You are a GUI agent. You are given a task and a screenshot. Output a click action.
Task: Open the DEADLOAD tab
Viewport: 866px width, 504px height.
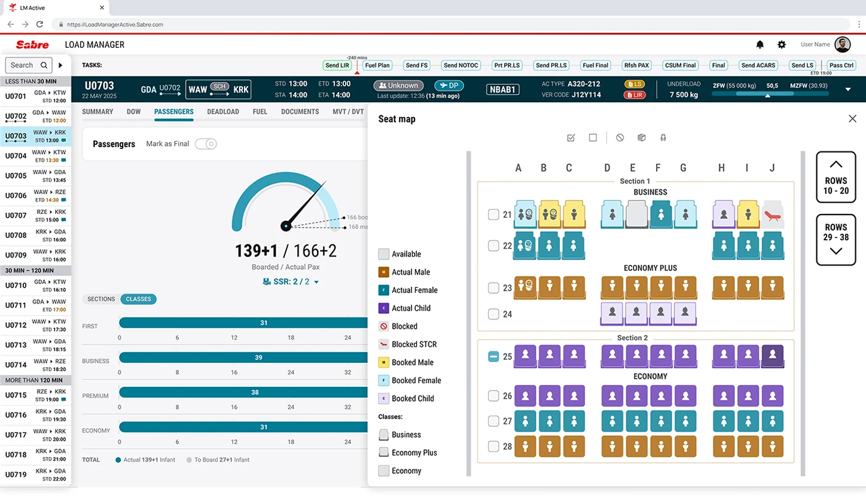(222, 112)
